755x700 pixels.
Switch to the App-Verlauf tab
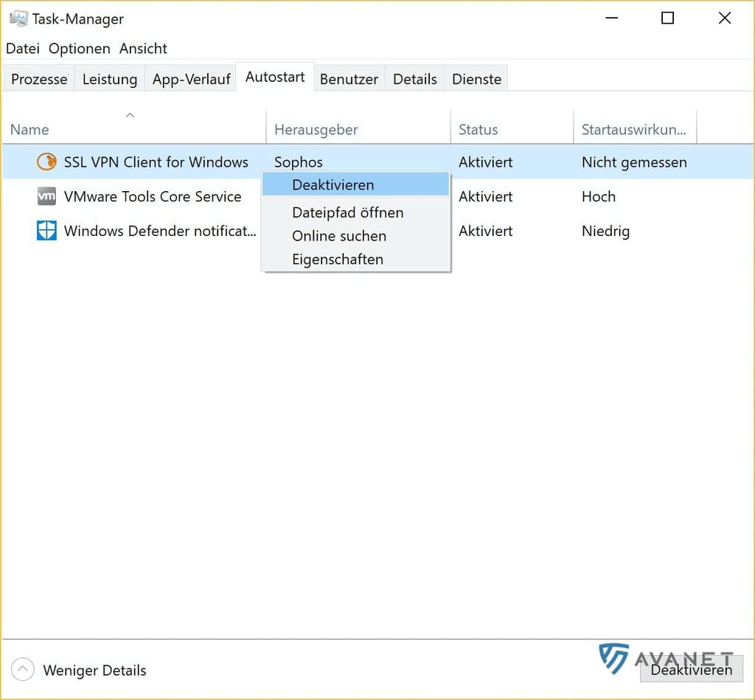[191, 78]
